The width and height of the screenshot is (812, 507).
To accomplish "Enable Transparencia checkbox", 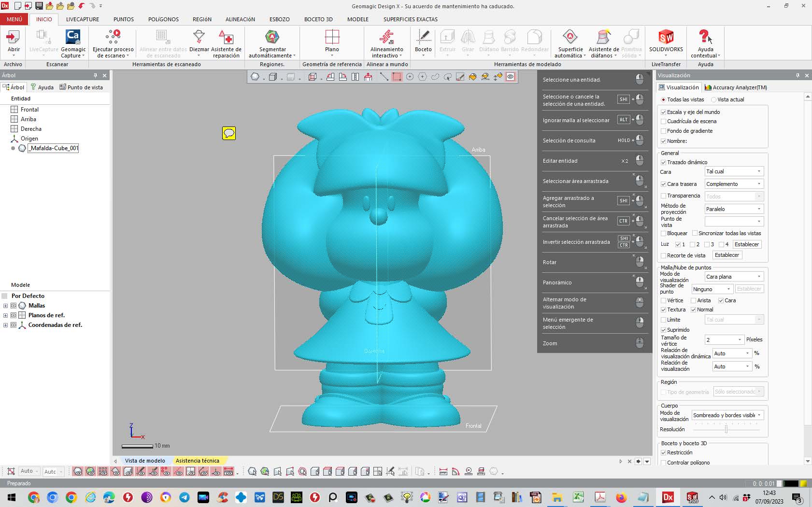I will coord(664,196).
